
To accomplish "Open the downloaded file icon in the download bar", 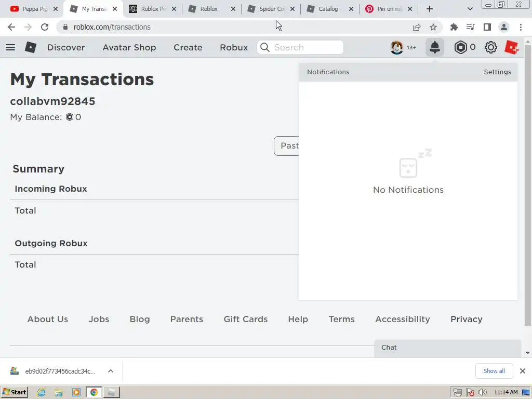I will tap(15, 371).
